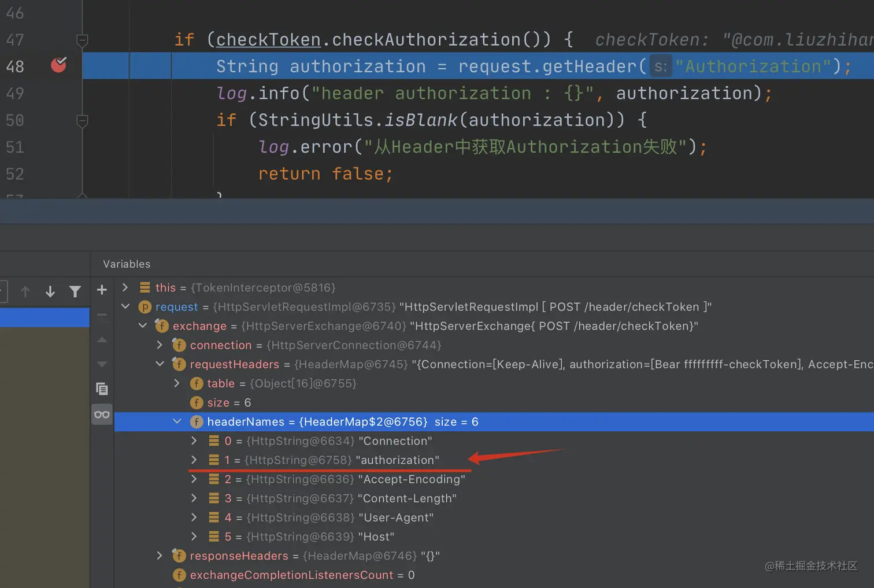
Task: Click the 'this' object icon
Action: tap(145, 287)
